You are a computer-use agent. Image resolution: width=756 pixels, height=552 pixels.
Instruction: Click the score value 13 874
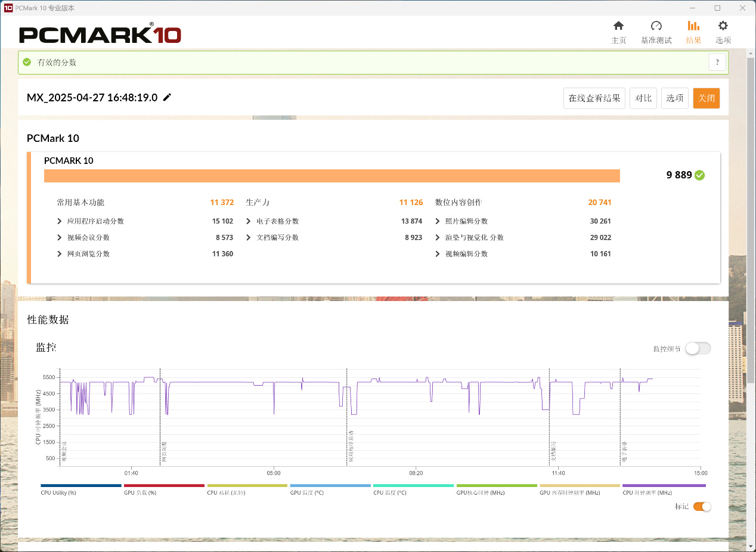[x=411, y=221]
